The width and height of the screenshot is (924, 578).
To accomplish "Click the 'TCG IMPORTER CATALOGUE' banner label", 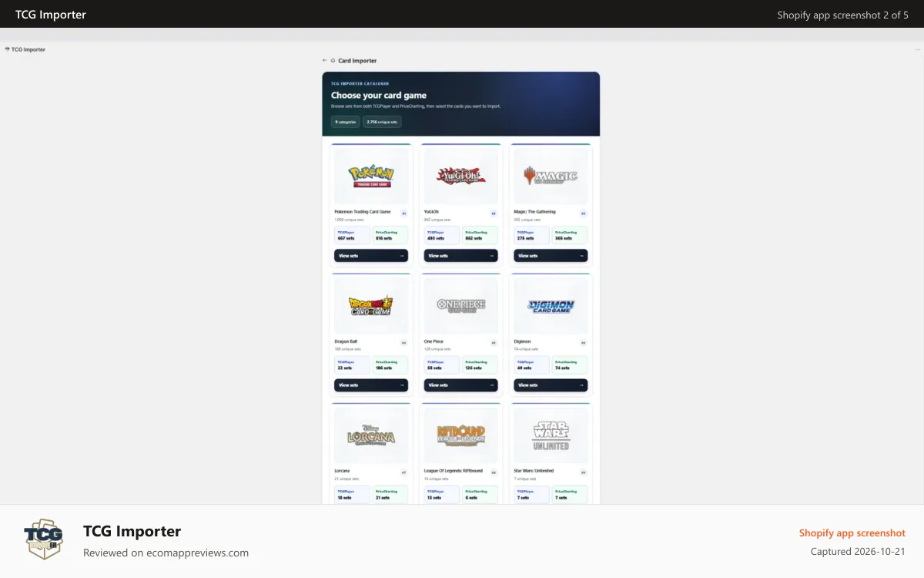I will [x=360, y=83].
